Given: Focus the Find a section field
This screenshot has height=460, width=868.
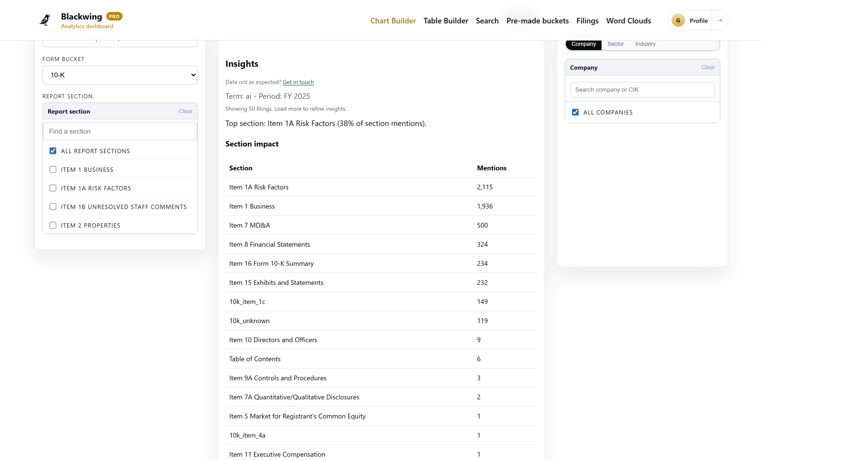Looking at the screenshot, I should 120,131.
